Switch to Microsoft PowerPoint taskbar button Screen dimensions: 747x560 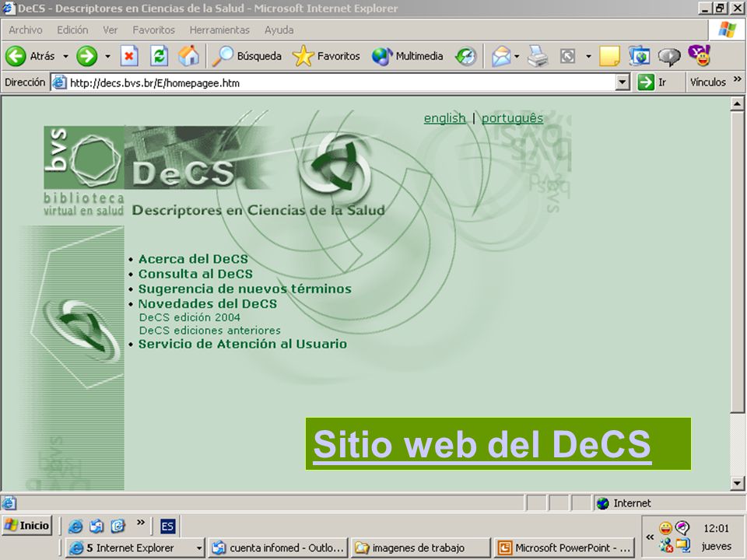[565, 548]
